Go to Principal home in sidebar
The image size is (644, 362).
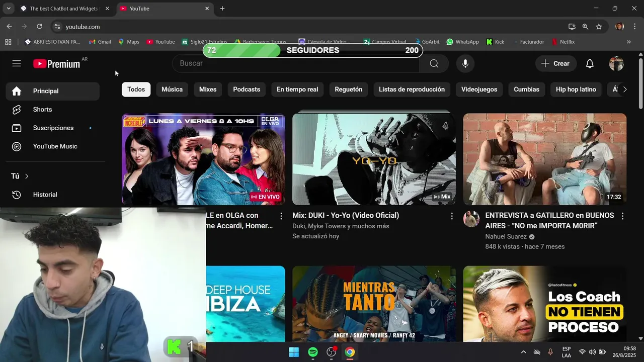pyautogui.click(x=53, y=91)
